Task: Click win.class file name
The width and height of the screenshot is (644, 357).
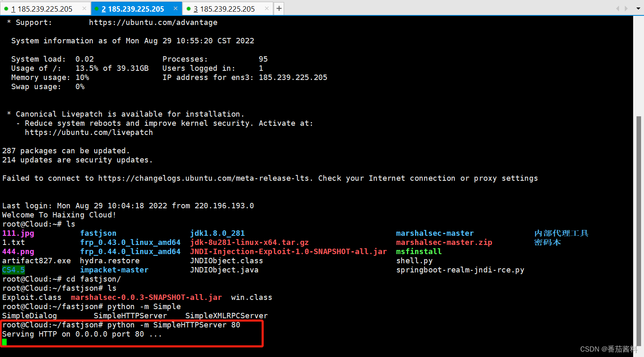Action: pyautogui.click(x=252, y=297)
